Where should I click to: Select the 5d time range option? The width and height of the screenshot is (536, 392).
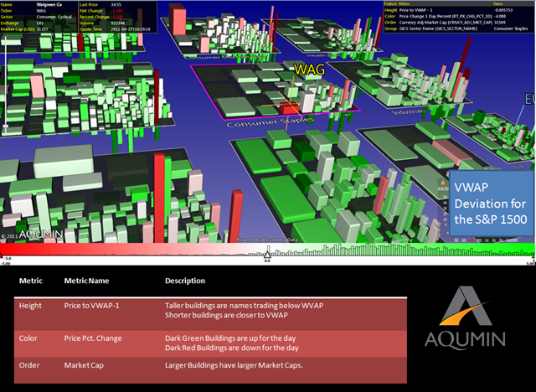(x=456, y=240)
